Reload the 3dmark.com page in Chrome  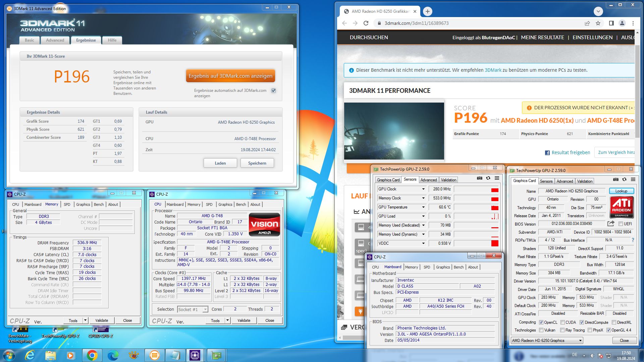click(366, 23)
